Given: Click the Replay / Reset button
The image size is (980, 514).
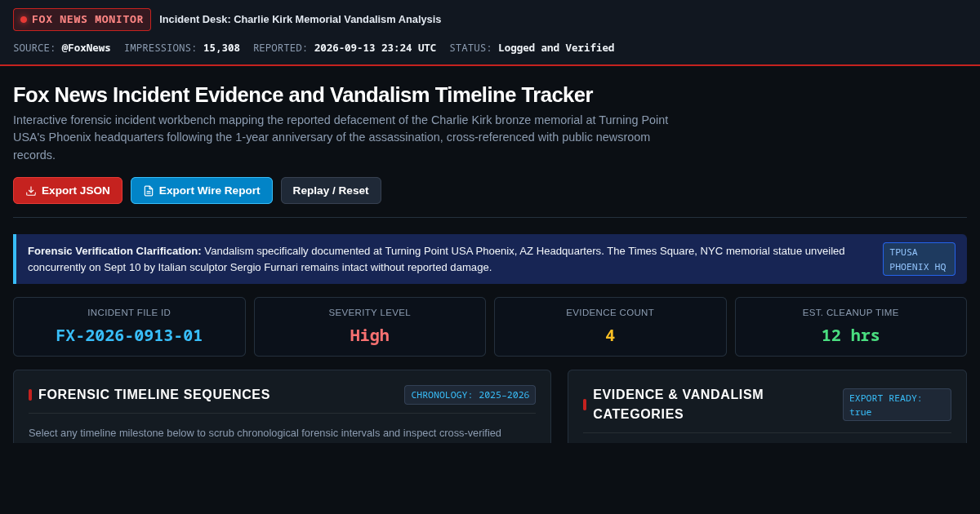Looking at the screenshot, I should pyautogui.click(x=331, y=191).
